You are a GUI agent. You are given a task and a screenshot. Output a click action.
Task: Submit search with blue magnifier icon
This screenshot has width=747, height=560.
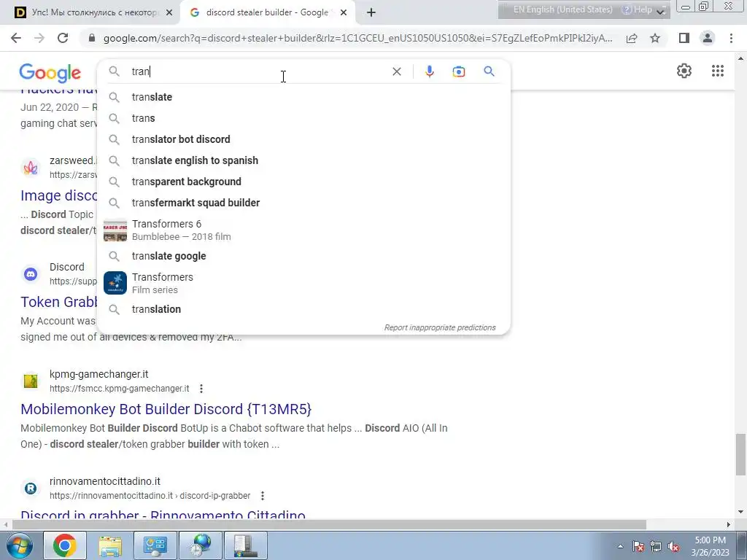tap(489, 71)
